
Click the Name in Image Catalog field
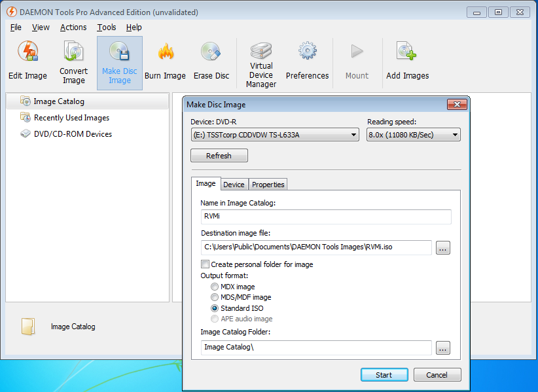pyautogui.click(x=326, y=217)
